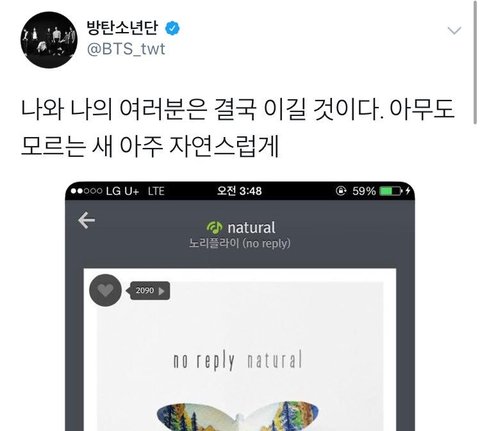Click the tweet text body

pos(238,127)
